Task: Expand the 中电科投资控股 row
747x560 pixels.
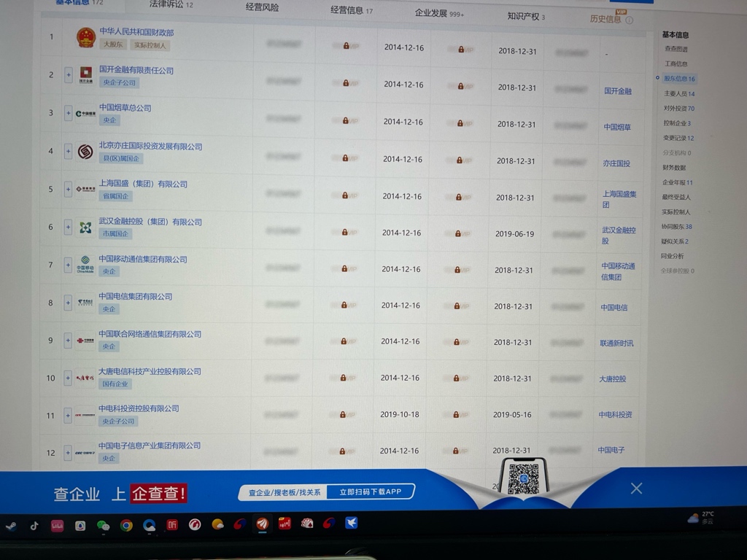Action: [68, 415]
